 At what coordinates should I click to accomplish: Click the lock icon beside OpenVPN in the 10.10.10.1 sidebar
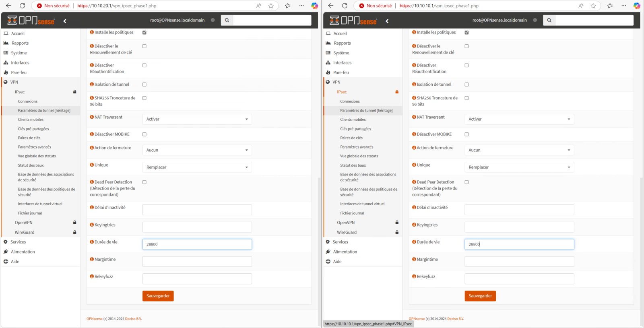tap(397, 223)
